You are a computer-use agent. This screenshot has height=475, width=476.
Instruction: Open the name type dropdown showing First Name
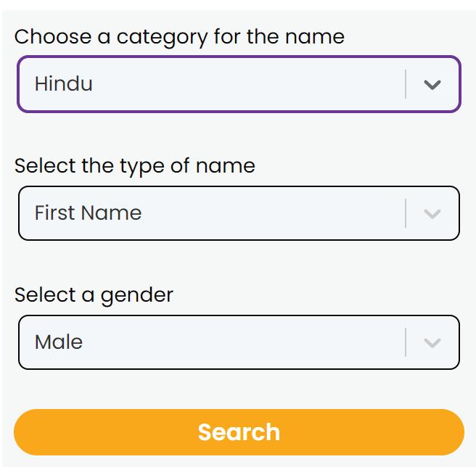pos(218,213)
